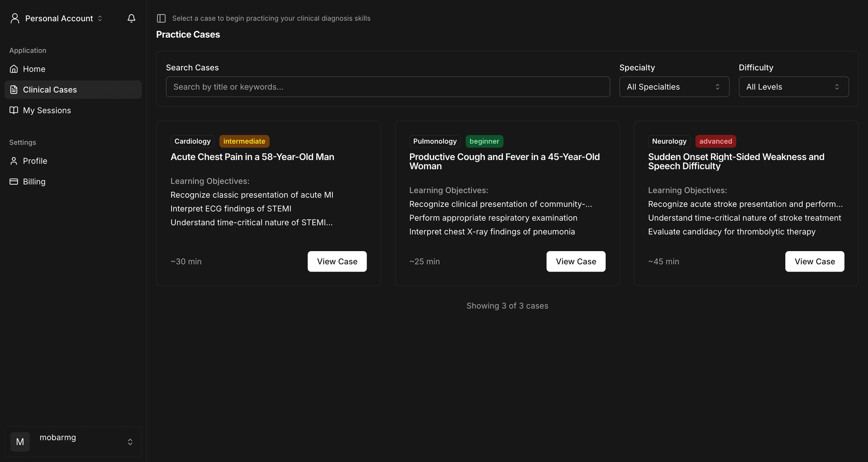
Task: View the Sudden Onset Right-Sided Weakness case
Action: point(814,261)
